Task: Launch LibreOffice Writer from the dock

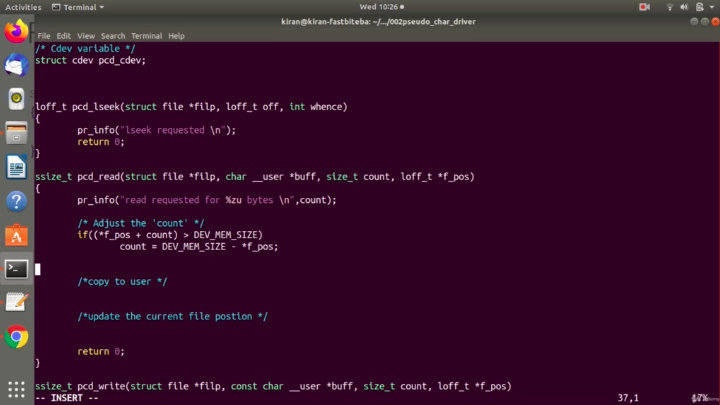Action: point(16,167)
